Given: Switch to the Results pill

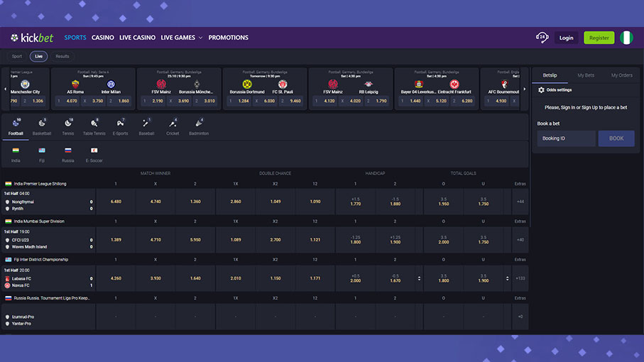Looking at the screenshot, I should point(62,56).
